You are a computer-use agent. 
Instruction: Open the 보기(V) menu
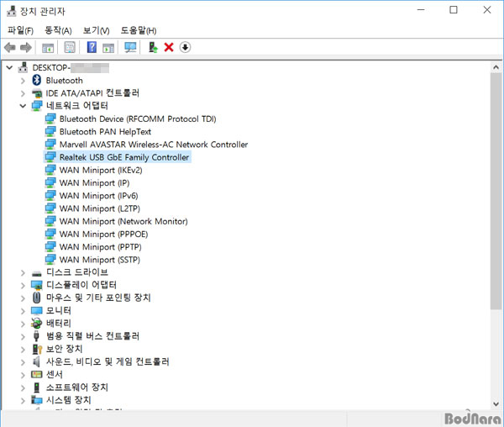[x=96, y=30]
